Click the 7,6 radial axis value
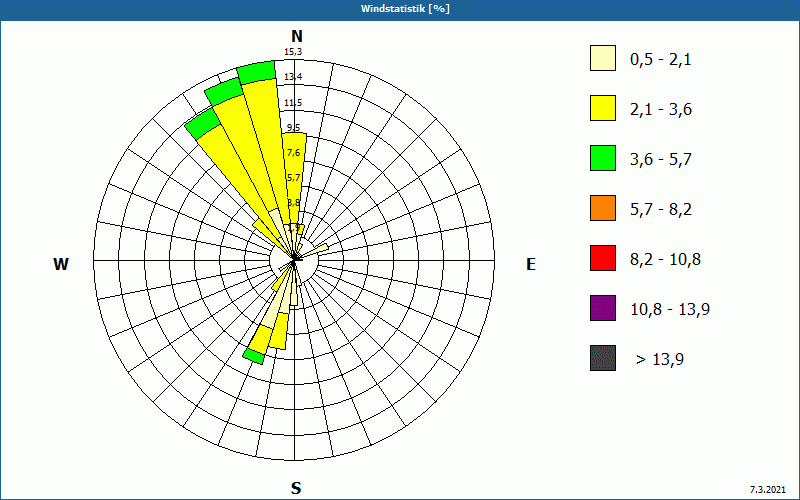 [x=293, y=153]
